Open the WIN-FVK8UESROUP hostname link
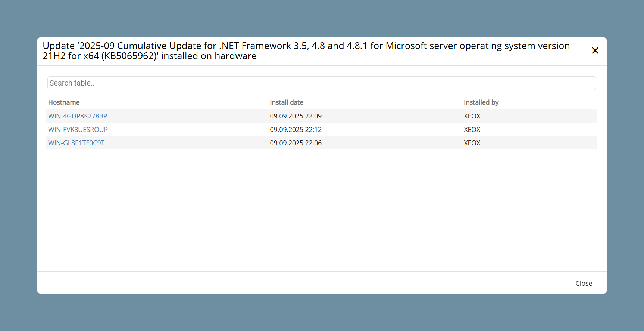The width and height of the screenshot is (644, 331). click(x=78, y=130)
